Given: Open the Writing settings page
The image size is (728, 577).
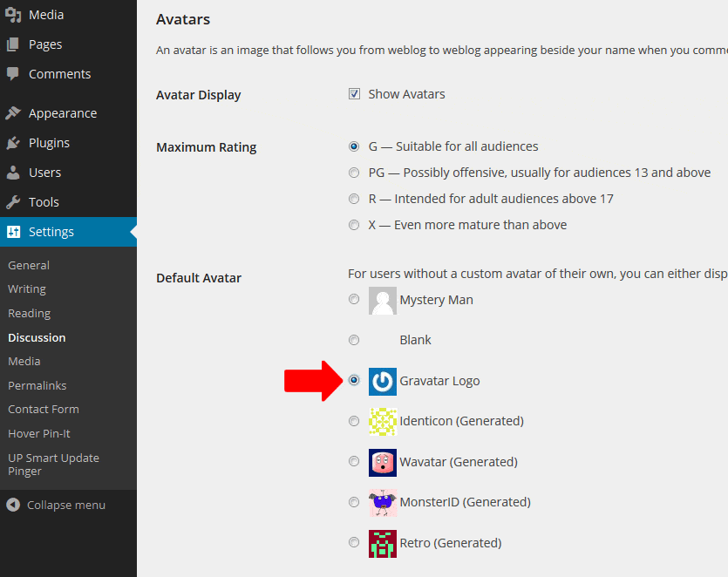Looking at the screenshot, I should 27,288.
